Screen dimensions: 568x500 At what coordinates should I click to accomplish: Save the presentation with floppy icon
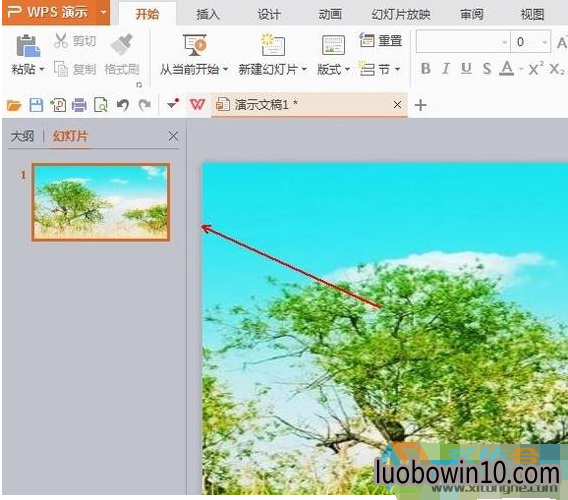(36, 105)
